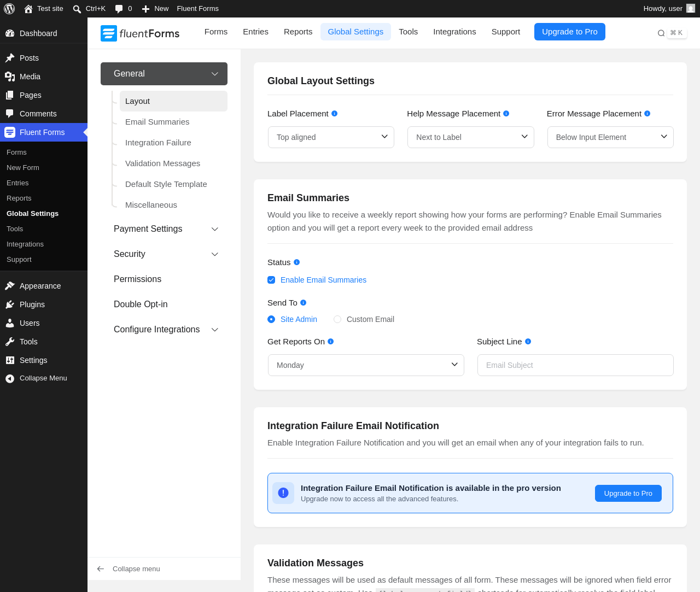
Task: Click the Email Subject input field
Action: [575, 365]
